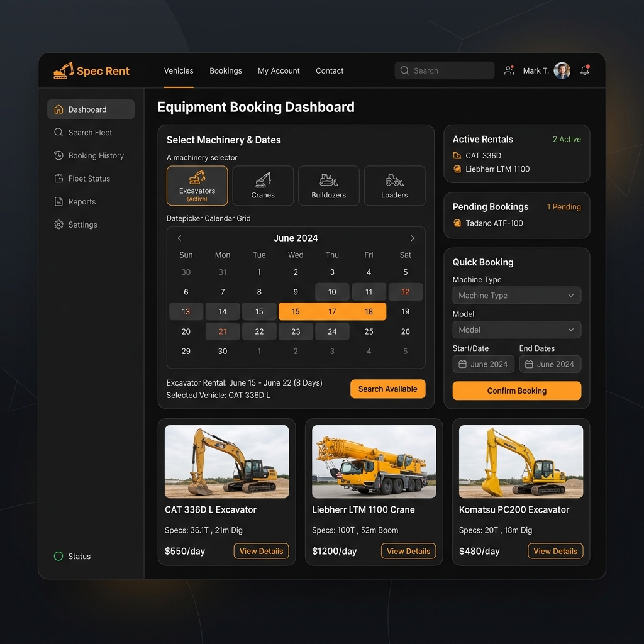Viewport: 644px width, 644px height.
Task: View Details for CAT 336D L Excavator
Action: coord(261,551)
